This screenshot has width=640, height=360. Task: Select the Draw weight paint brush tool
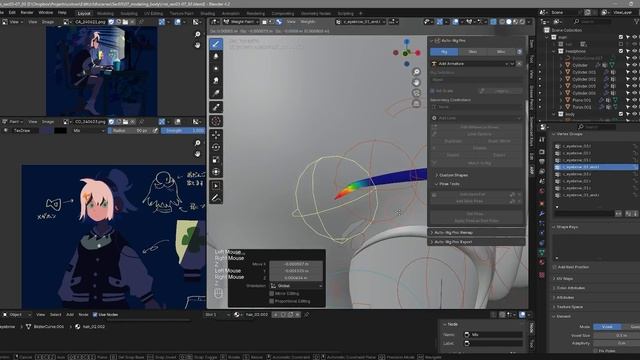216,44
